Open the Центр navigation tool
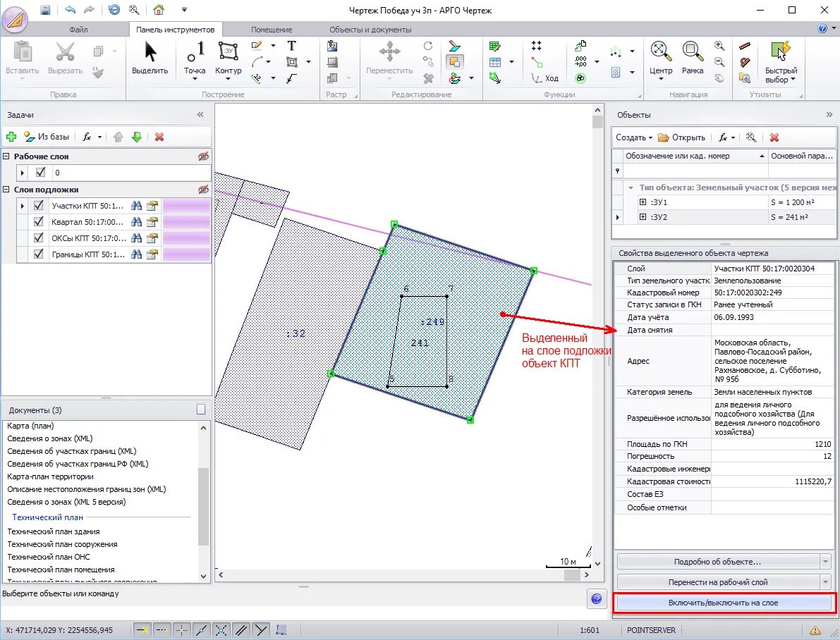 661,59
